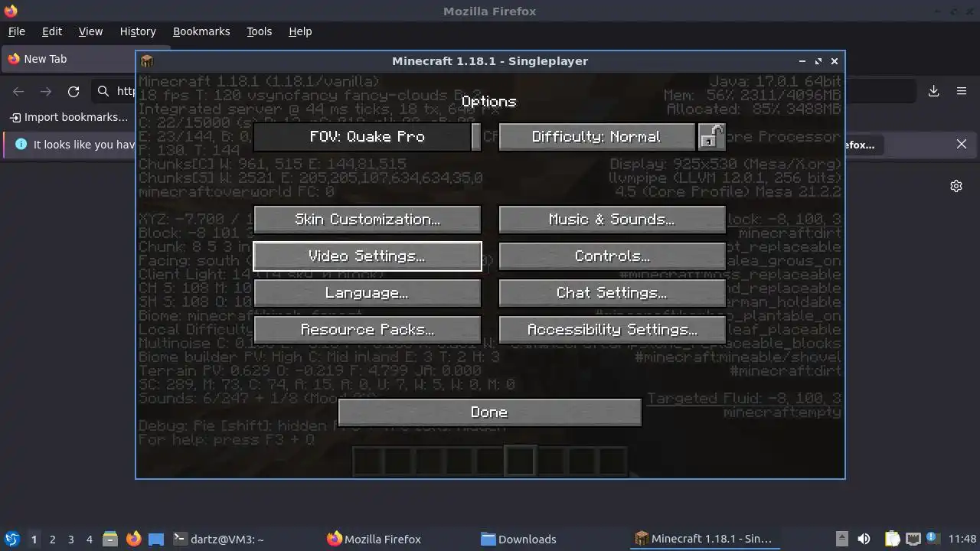Open the History menu in Firefox
Screen dimensions: 980x551
click(x=138, y=31)
